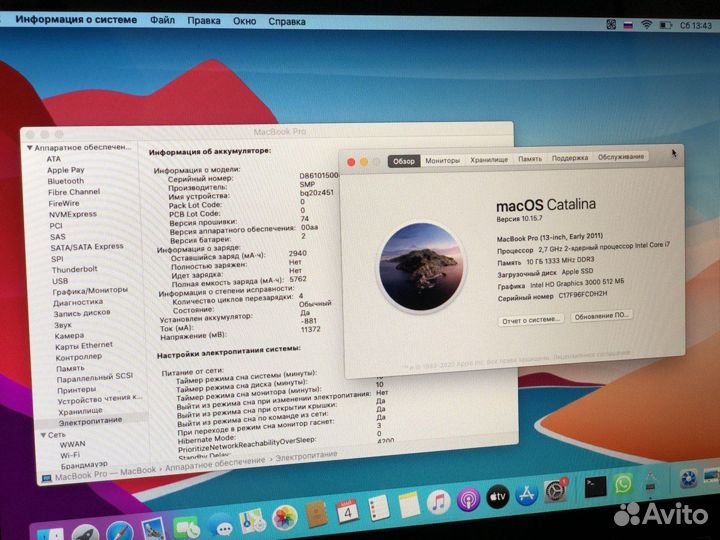720x540 pixels.
Task: Open Photos app in the dock
Action: tap(285, 518)
